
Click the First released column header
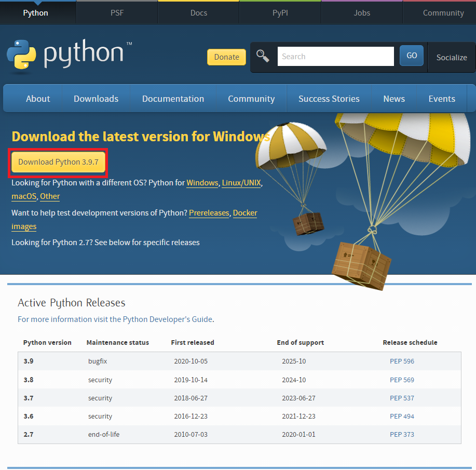[193, 342]
